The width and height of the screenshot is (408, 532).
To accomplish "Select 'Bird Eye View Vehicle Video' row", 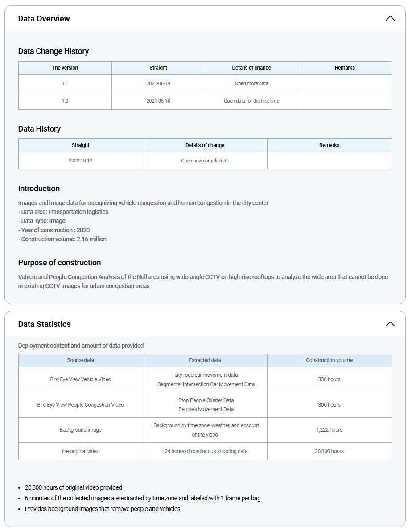I will pos(81,379).
